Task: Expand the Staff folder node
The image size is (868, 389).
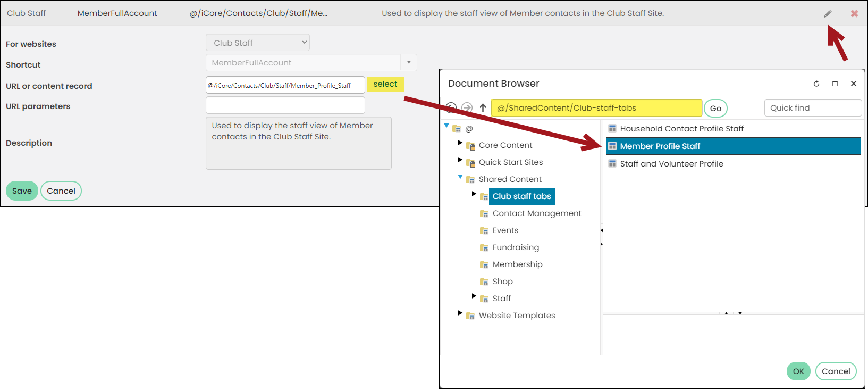Action: [474, 296]
